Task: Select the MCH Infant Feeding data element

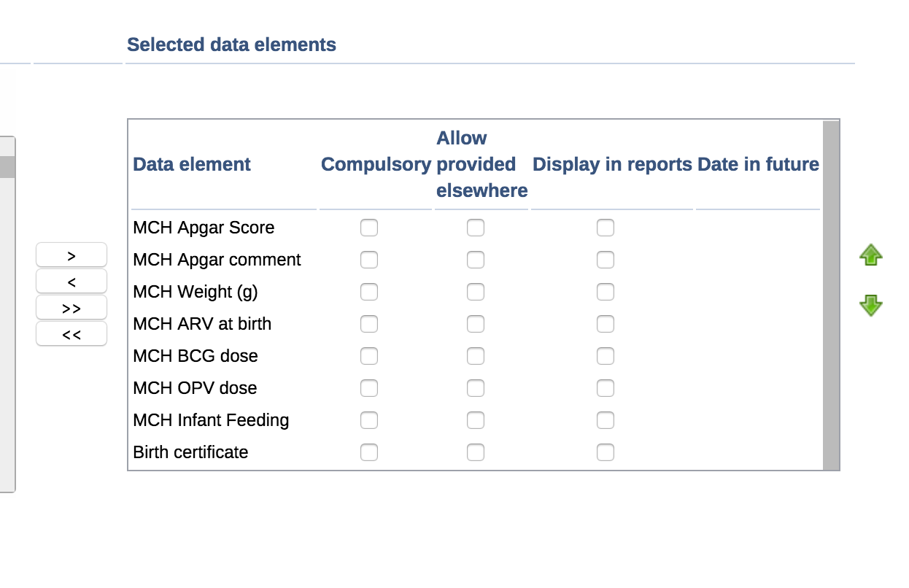Action: click(x=211, y=420)
